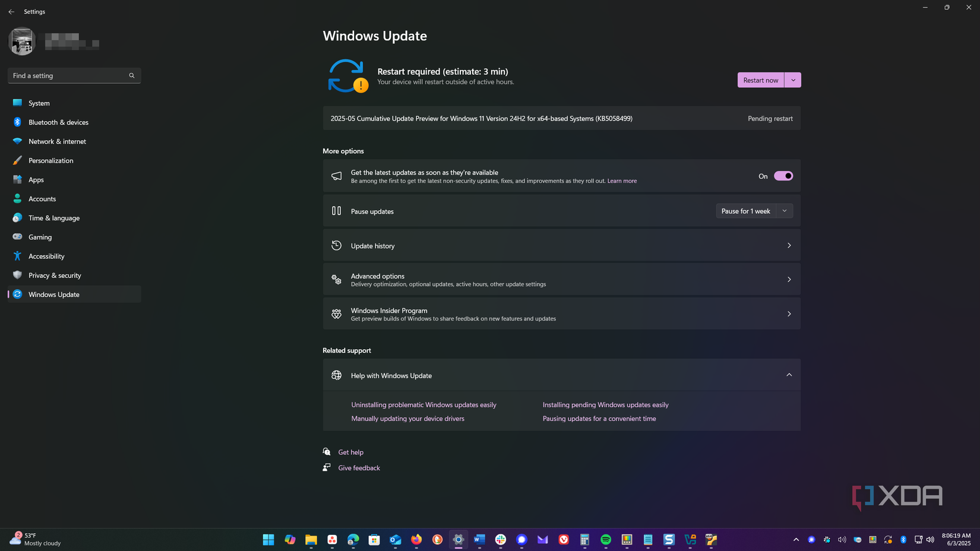980x551 pixels.
Task: Open Windows Insider Program chevron
Action: click(789, 314)
